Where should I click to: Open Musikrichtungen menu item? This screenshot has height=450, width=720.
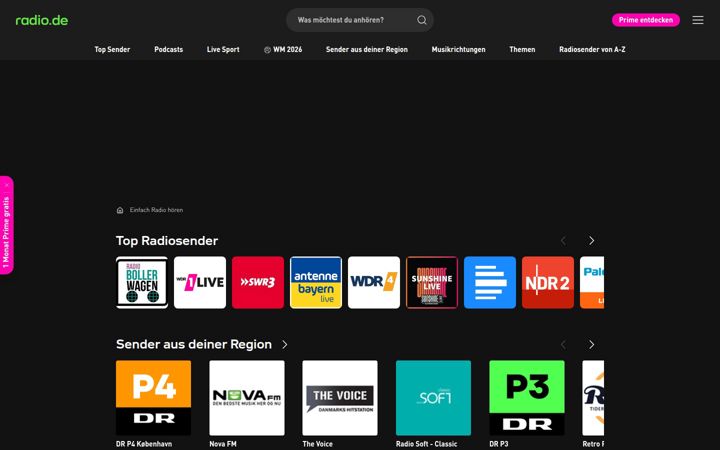[458, 49]
